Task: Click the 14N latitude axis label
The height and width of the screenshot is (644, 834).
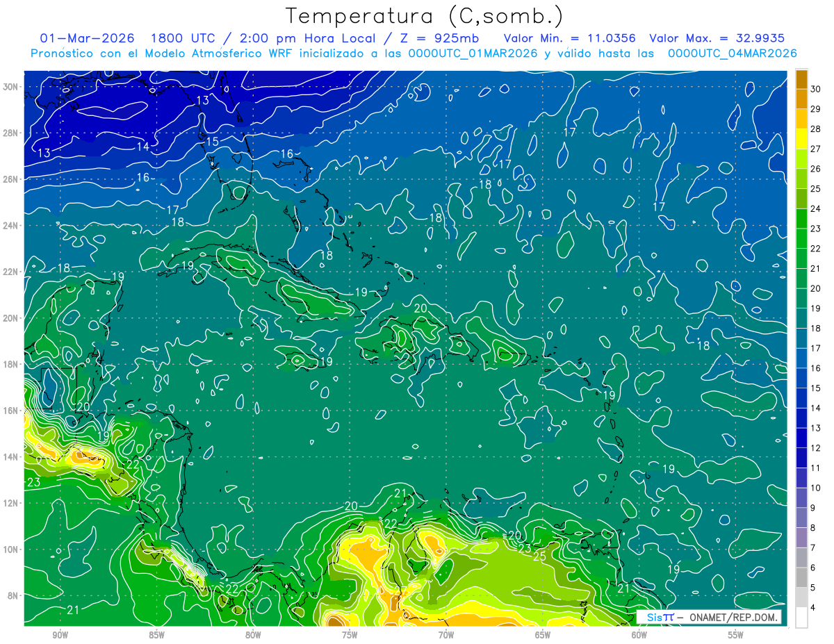Action: click(11, 457)
